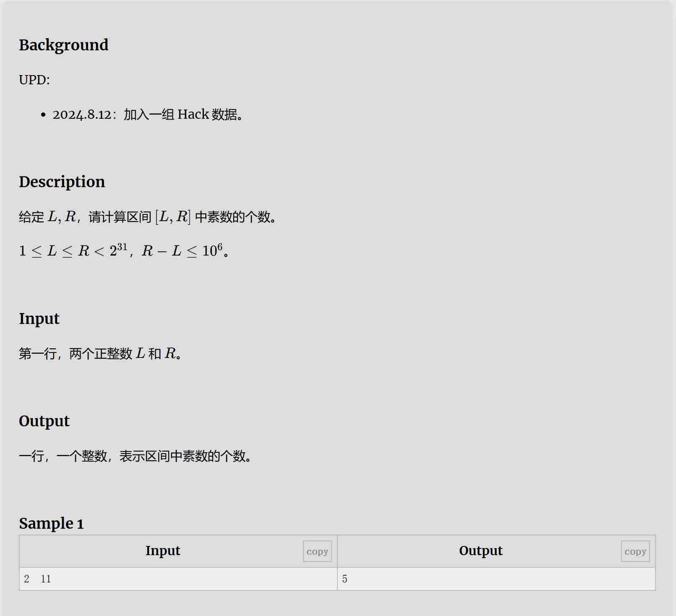Click the Output column header in sample table
The width and height of the screenshot is (676, 616).
pos(480,551)
